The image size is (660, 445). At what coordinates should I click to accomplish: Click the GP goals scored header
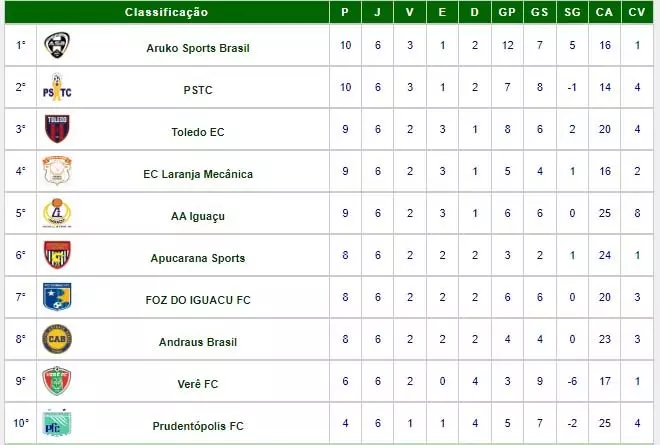click(x=507, y=12)
